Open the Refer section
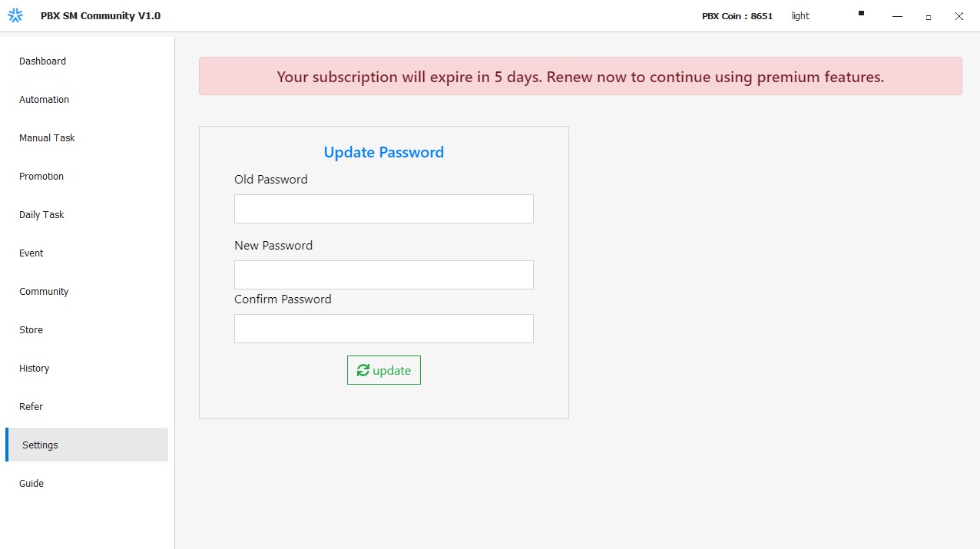Image resolution: width=980 pixels, height=549 pixels. [31, 407]
